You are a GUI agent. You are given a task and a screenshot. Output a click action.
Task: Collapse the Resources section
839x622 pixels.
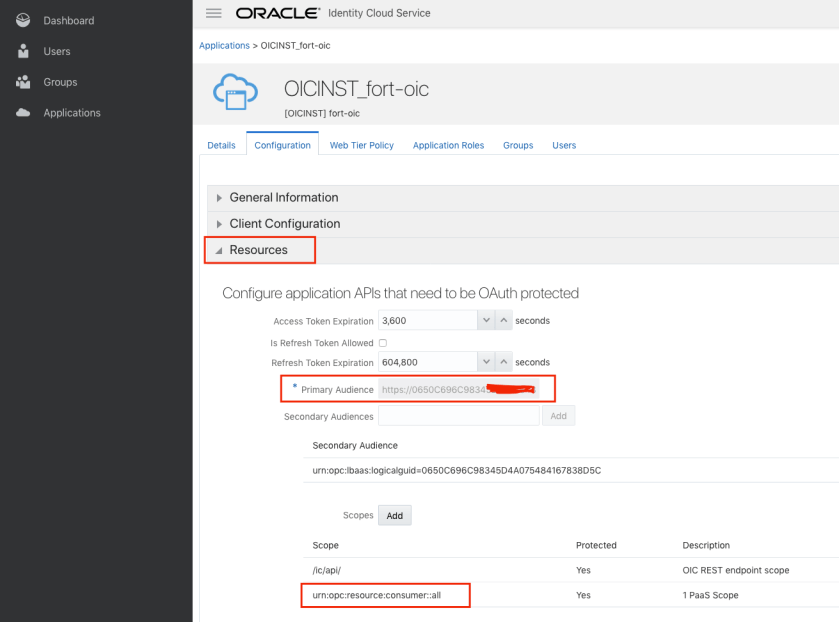coord(258,250)
